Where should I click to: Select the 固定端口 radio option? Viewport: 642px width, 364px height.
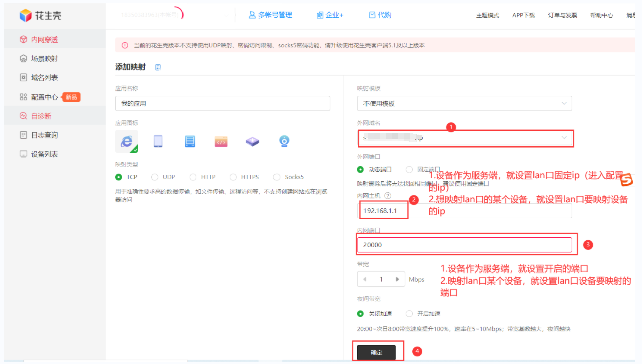point(408,169)
